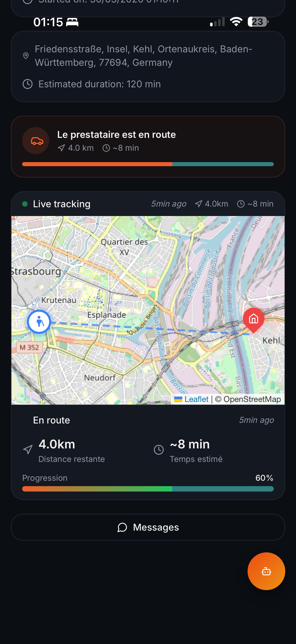This screenshot has height=644, width=296.
Task: Tap the clock icon next to Estimated duration
Action: (27, 84)
